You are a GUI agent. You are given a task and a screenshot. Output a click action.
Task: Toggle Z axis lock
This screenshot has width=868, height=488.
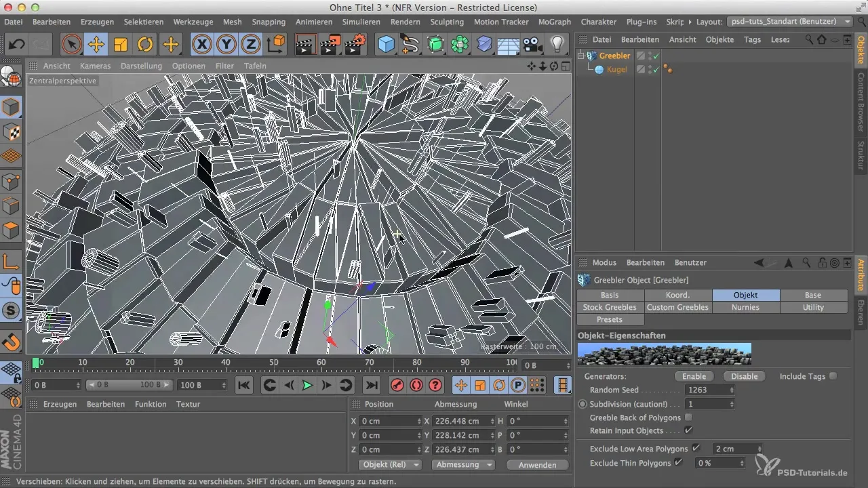[x=251, y=45]
